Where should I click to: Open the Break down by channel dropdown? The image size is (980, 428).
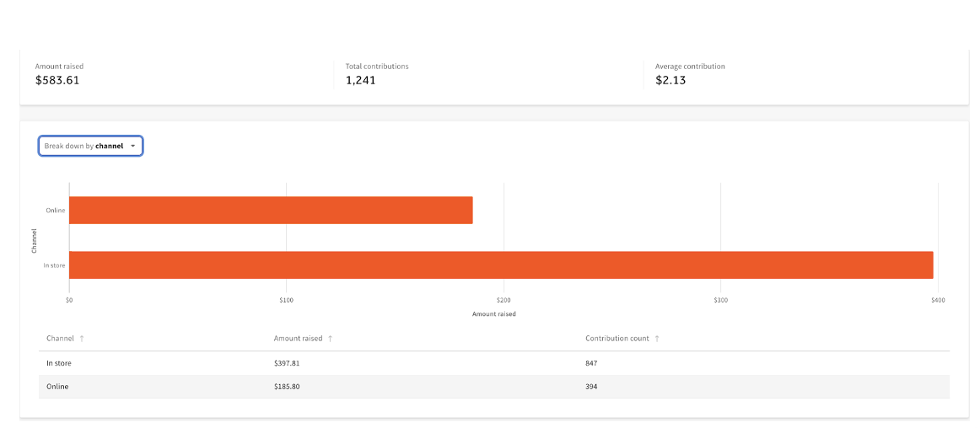pos(90,146)
